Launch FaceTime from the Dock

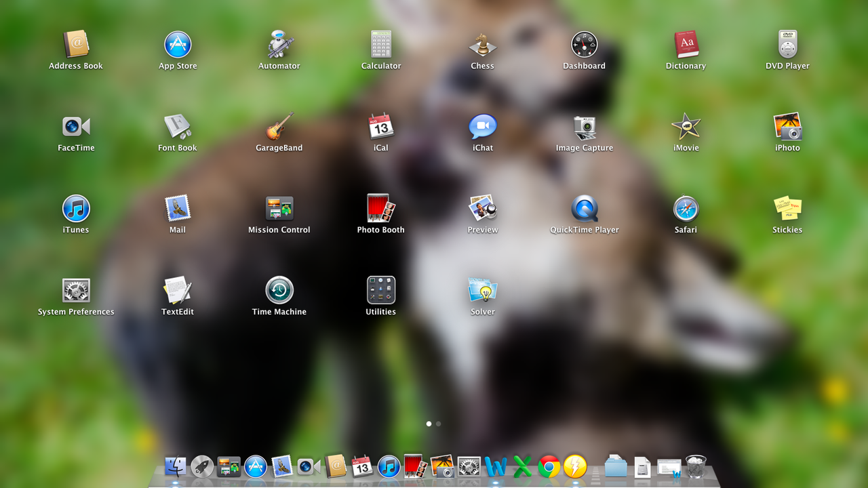click(x=309, y=466)
